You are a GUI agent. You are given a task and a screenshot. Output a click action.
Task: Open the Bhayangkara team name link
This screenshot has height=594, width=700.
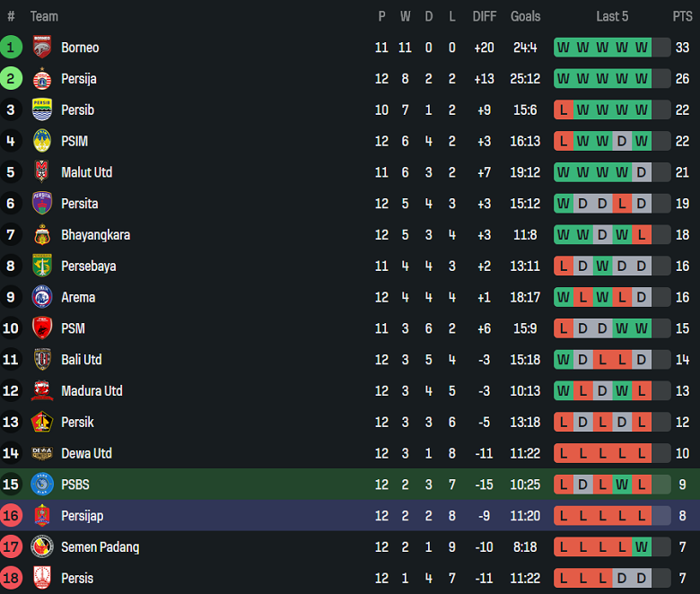coord(95,235)
